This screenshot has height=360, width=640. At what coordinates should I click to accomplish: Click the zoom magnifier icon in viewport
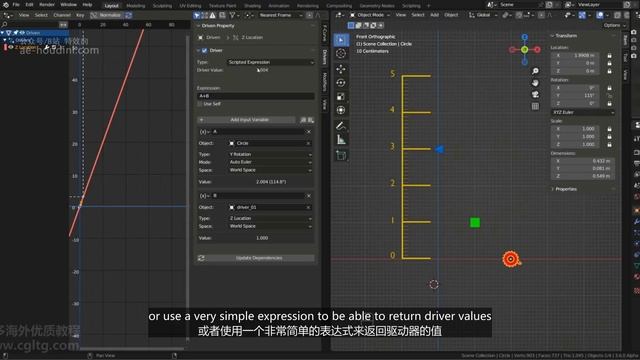[535, 71]
